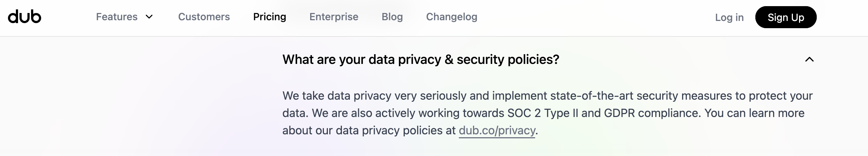The image size is (868, 156).
Task: Click the chevron arrow beside Features
Action: [149, 17]
